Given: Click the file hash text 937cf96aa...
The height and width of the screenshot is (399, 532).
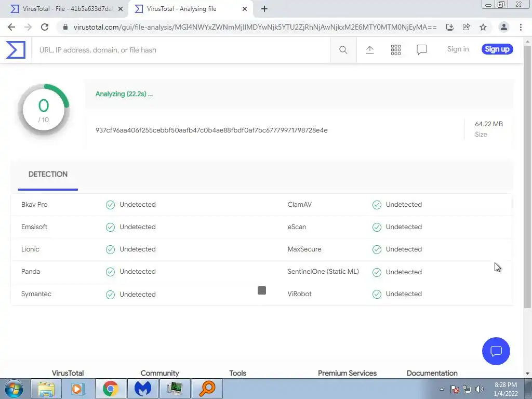Looking at the screenshot, I should [x=211, y=130].
